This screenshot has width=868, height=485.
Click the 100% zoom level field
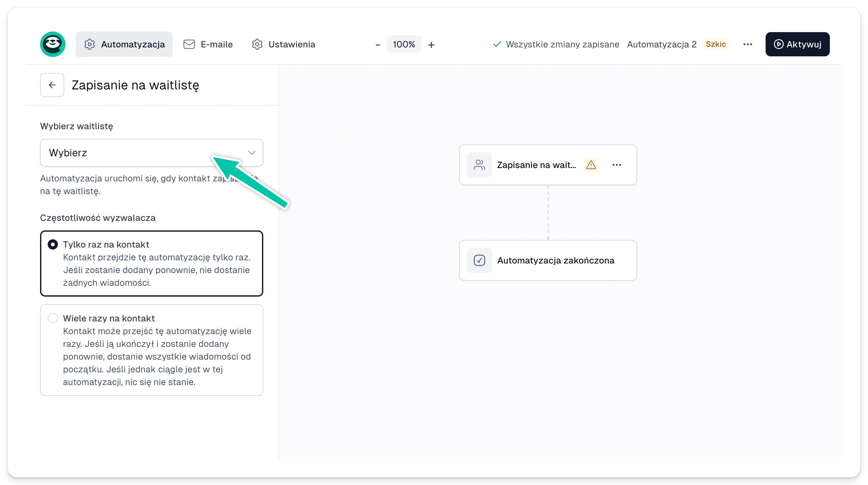click(404, 44)
